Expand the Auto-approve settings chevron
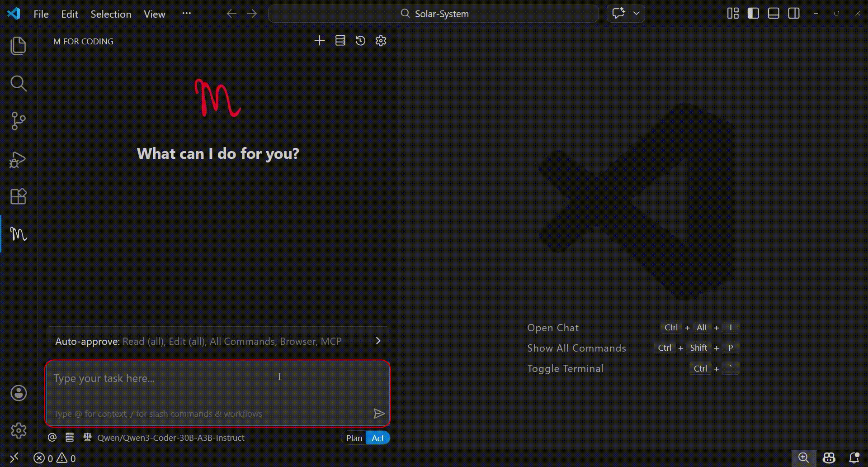Viewport: 868px width, 467px height. coord(378,341)
